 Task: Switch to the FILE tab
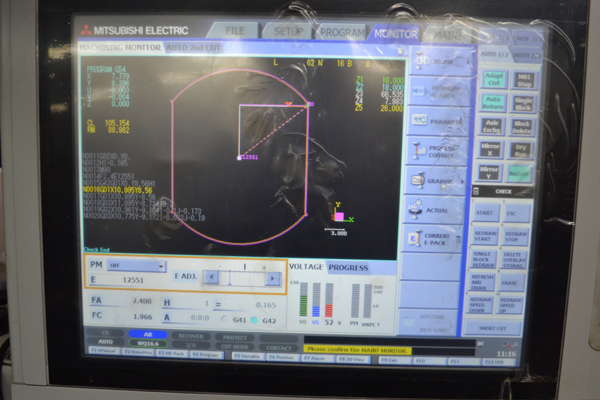[x=235, y=31]
